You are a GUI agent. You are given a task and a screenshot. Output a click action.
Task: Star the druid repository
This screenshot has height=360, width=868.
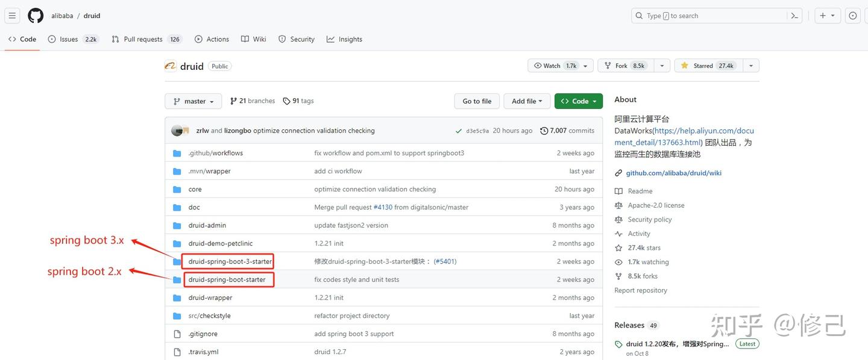tap(704, 65)
